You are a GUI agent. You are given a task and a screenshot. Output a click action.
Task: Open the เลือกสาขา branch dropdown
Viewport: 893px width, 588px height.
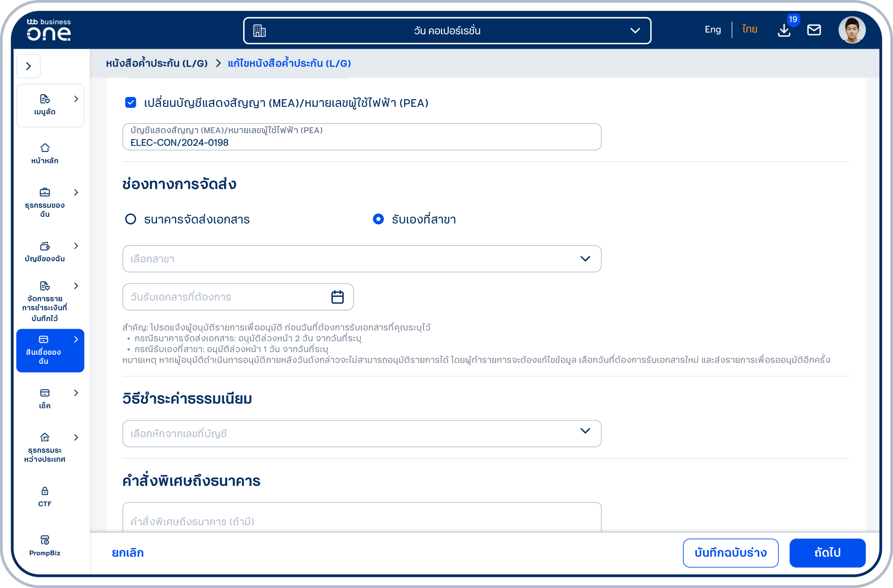(362, 259)
